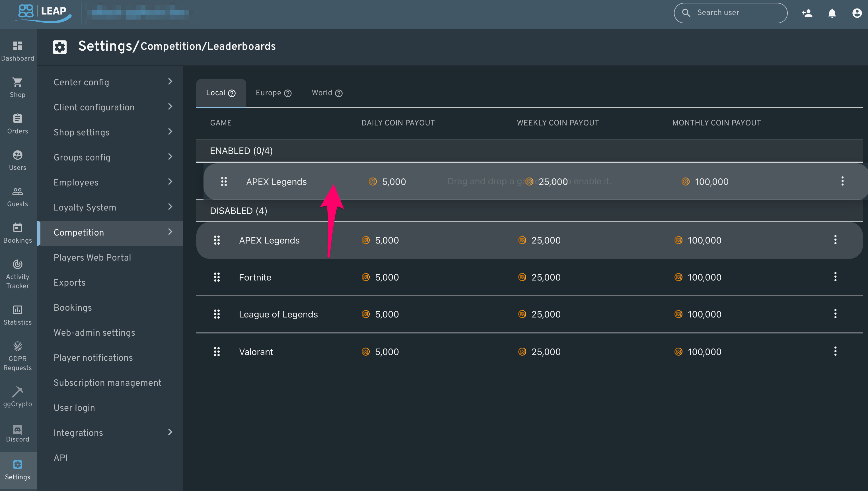Select the Local leaderboard tab
The image size is (868, 491).
click(221, 93)
